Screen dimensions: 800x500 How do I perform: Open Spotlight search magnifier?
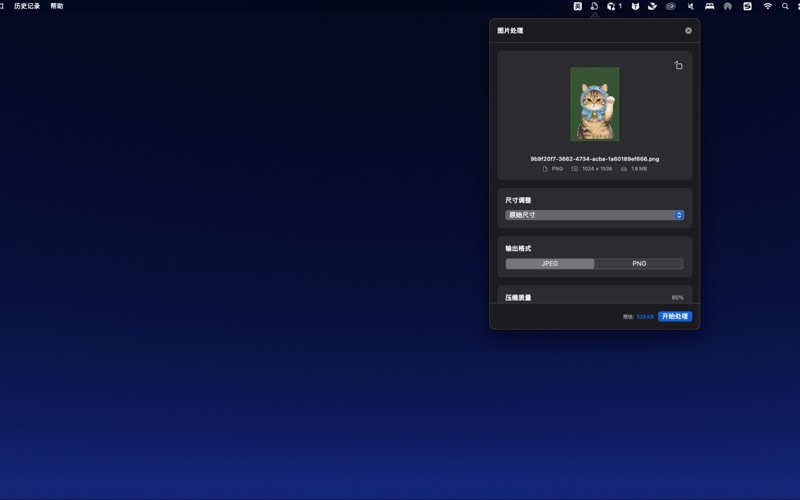pos(785,6)
